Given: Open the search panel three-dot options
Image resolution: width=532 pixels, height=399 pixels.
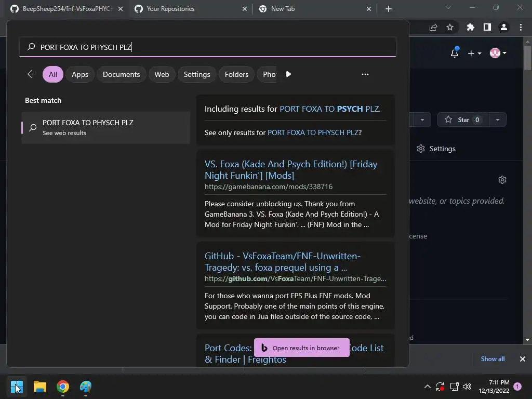Looking at the screenshot, I should pyautogui.click(x=365, y=74).
